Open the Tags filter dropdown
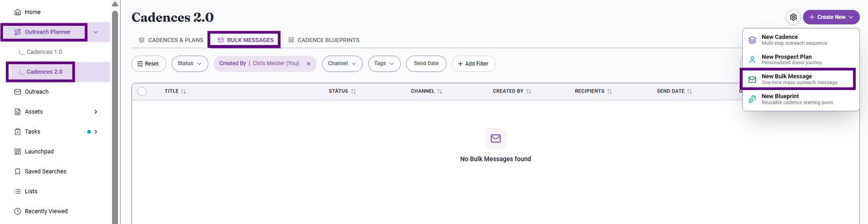868x224 pixels. 385,64
